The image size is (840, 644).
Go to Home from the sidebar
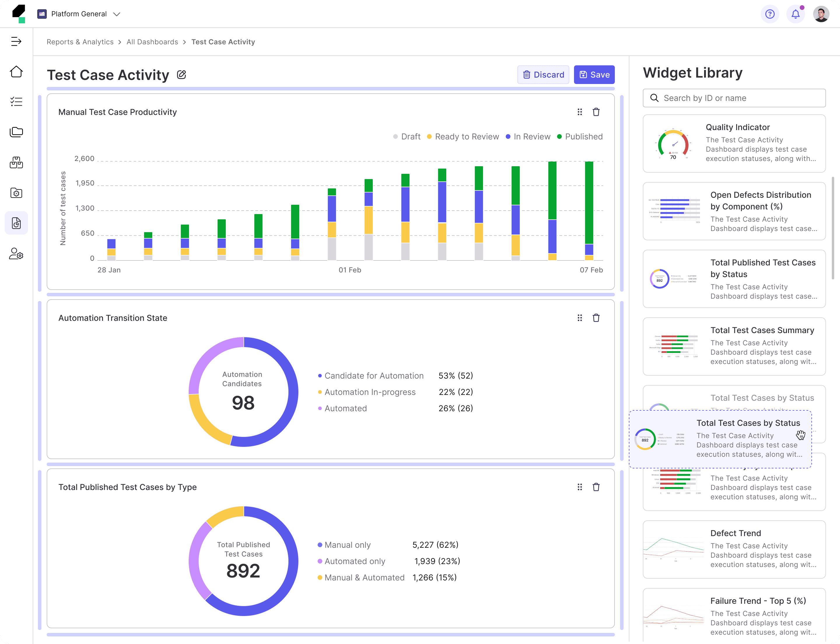16,72
